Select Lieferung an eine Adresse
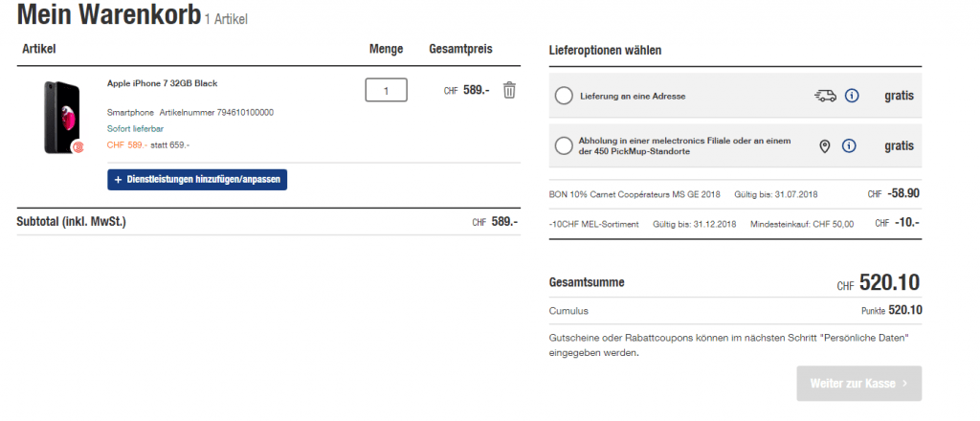The height and width of the screenshot is (421, 980). (x=564, y=96)
